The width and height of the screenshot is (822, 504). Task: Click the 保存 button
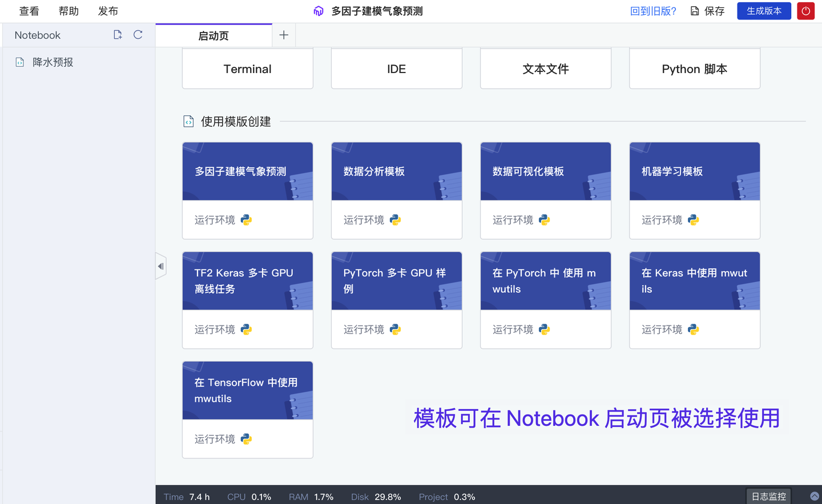coord(708,11)
